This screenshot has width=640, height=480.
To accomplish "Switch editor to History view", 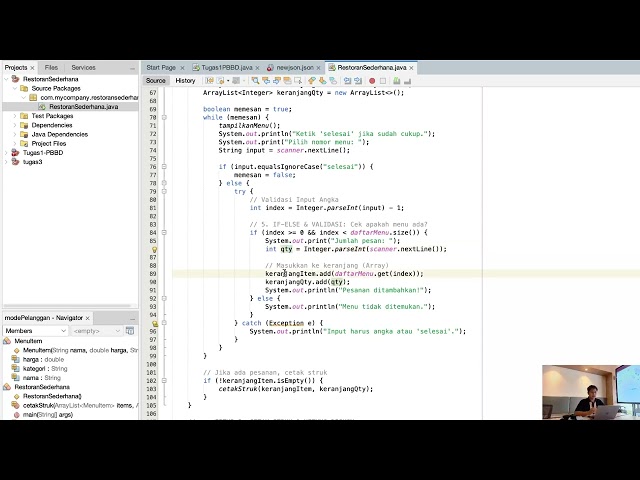I will pyautogui.click(x=186, y=81).
